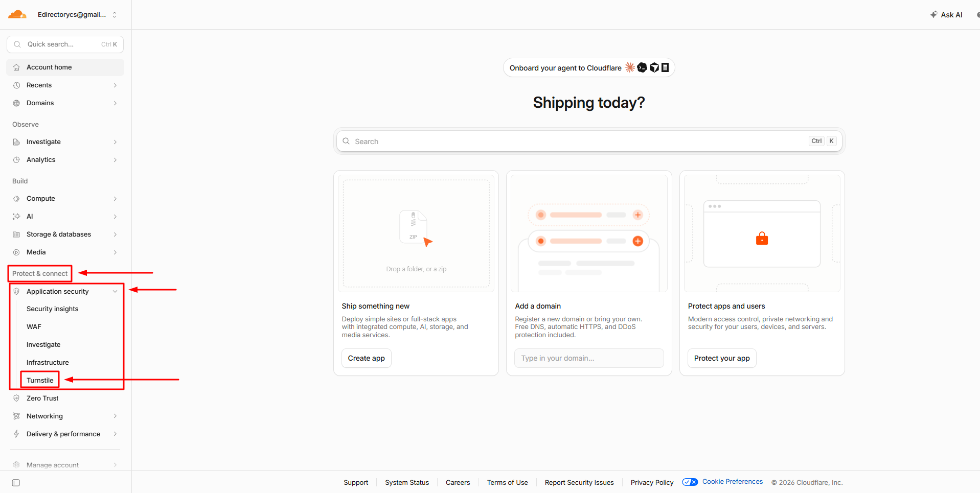Open the Report Security Issues link
The image size is (980, 493).
coord(579,483)
